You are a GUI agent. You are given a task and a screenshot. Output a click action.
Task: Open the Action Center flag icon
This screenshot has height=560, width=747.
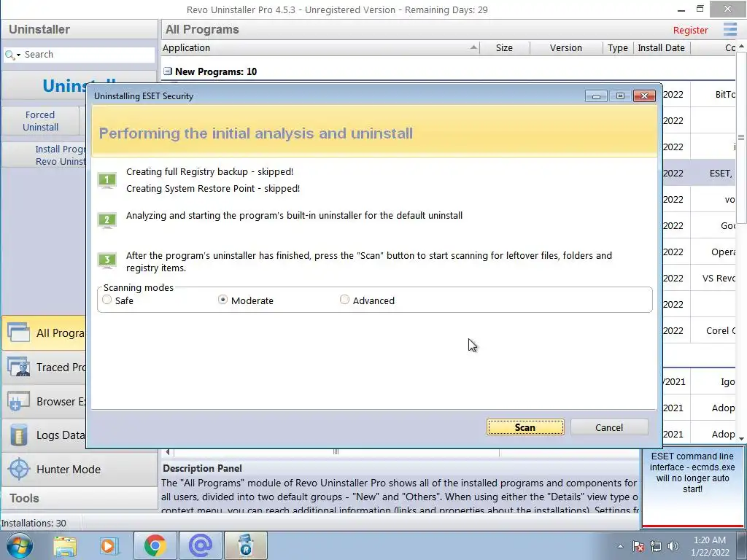click(638, 546)
